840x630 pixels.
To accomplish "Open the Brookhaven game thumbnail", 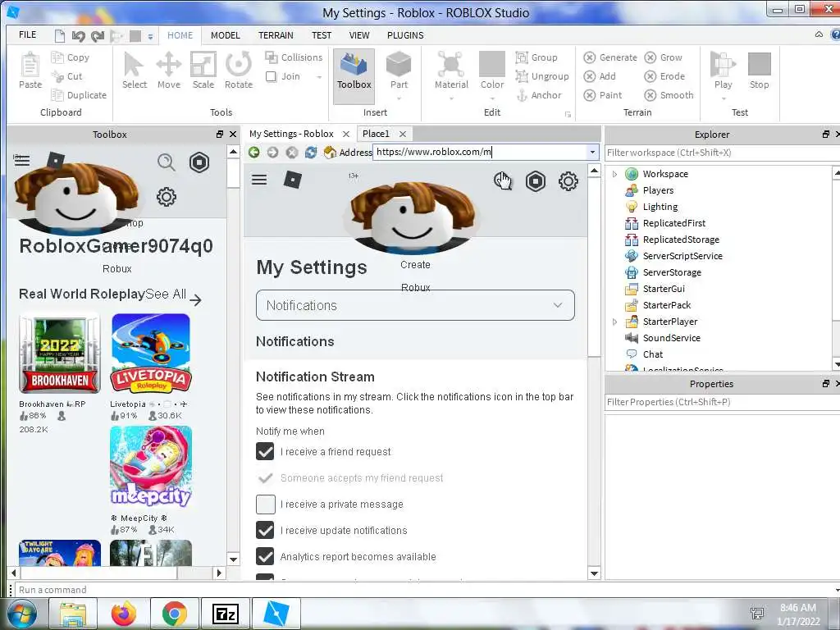I will [x=59, y=354].
